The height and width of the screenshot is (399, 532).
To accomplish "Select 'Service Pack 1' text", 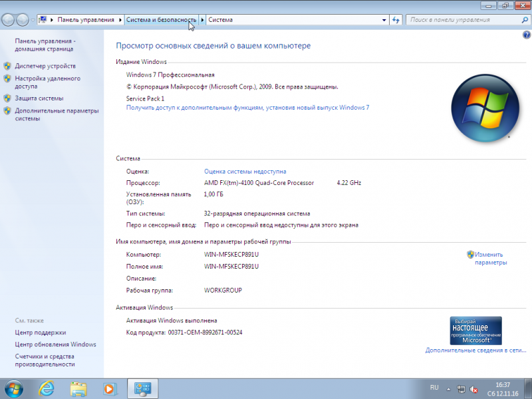I will (145, 98).
